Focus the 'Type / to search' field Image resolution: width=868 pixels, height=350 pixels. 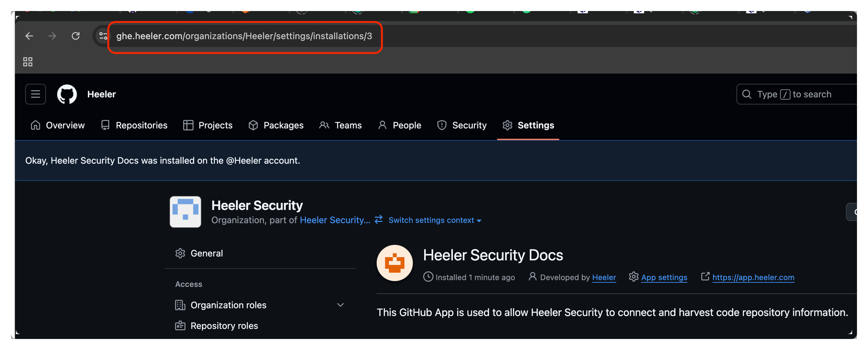(x=797, y=94)
